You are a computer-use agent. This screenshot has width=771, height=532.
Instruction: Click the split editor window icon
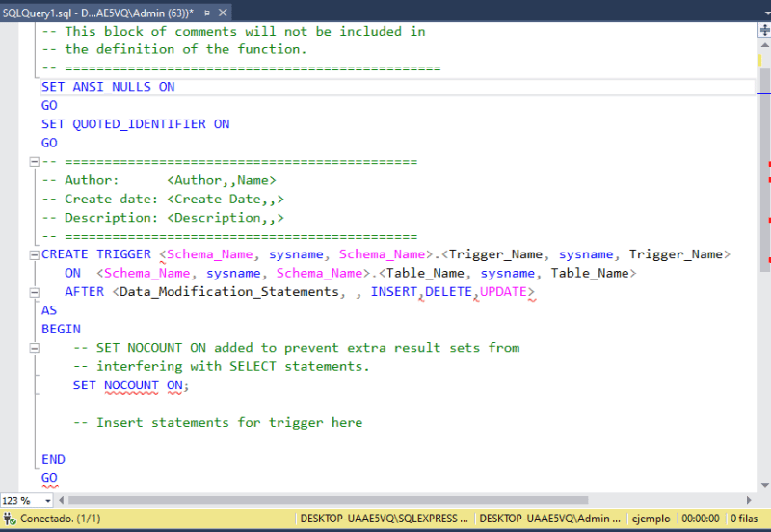pyautogui.click(x=764, y=30)
